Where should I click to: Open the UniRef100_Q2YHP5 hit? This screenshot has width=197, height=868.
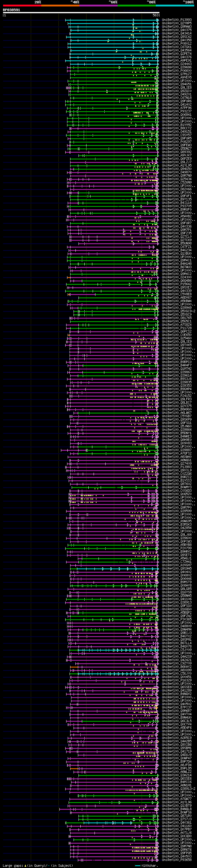coord(177,23)
